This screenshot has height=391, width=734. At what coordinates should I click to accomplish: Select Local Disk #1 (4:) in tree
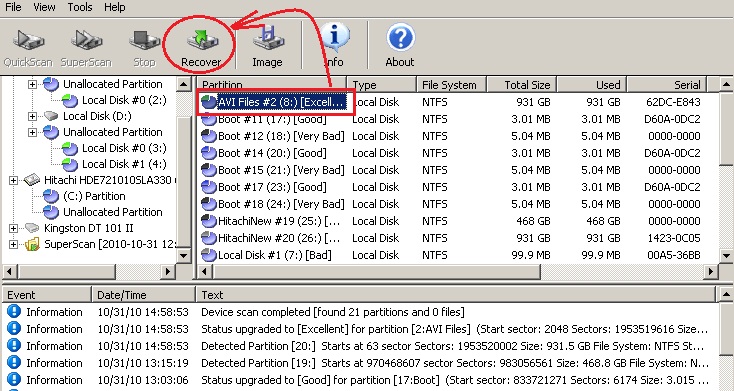[x=124, y=164]
